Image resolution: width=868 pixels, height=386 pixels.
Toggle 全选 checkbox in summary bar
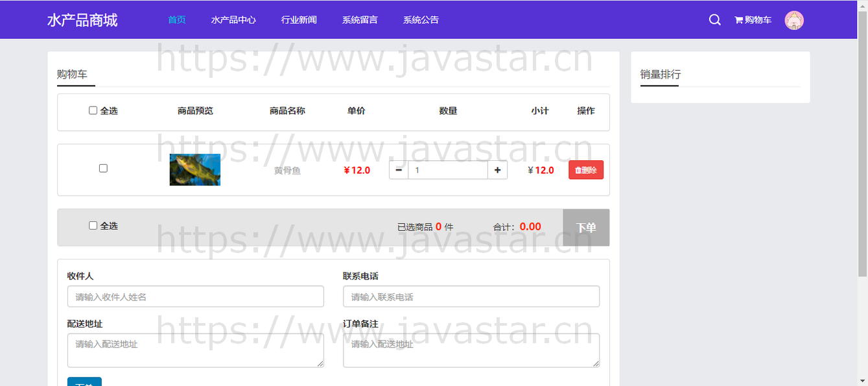point(93,226)
